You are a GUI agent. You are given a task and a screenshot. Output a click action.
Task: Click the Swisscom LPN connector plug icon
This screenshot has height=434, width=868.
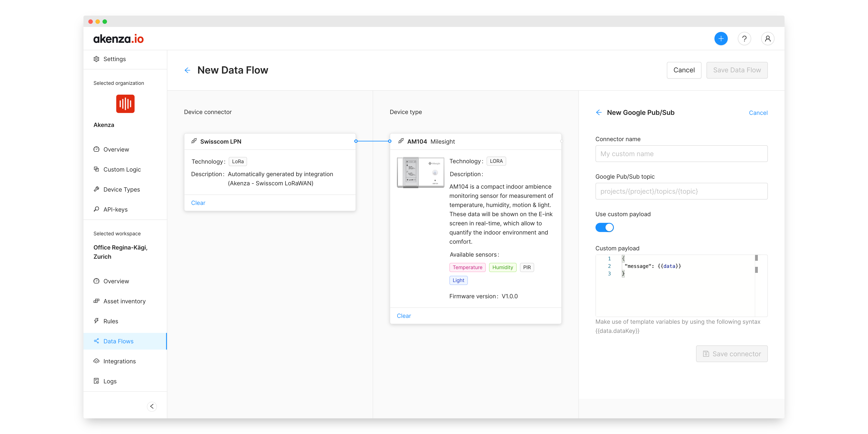194,141
